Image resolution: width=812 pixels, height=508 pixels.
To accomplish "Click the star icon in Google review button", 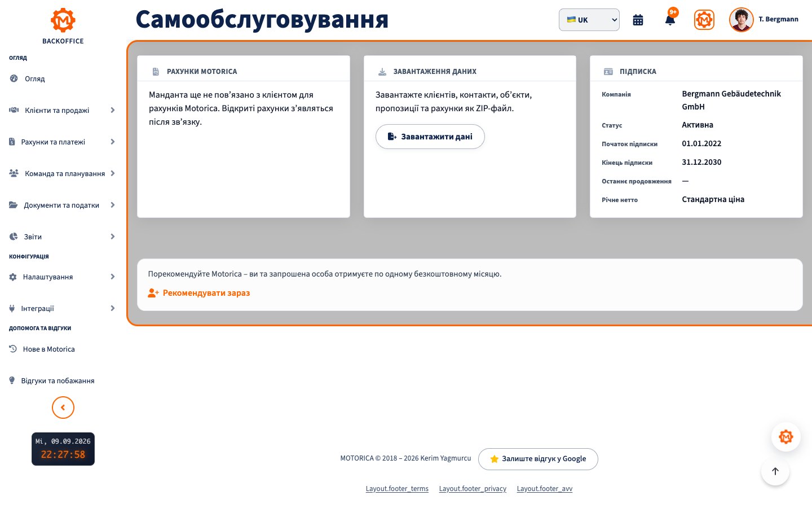I will [x=495, y=459].
